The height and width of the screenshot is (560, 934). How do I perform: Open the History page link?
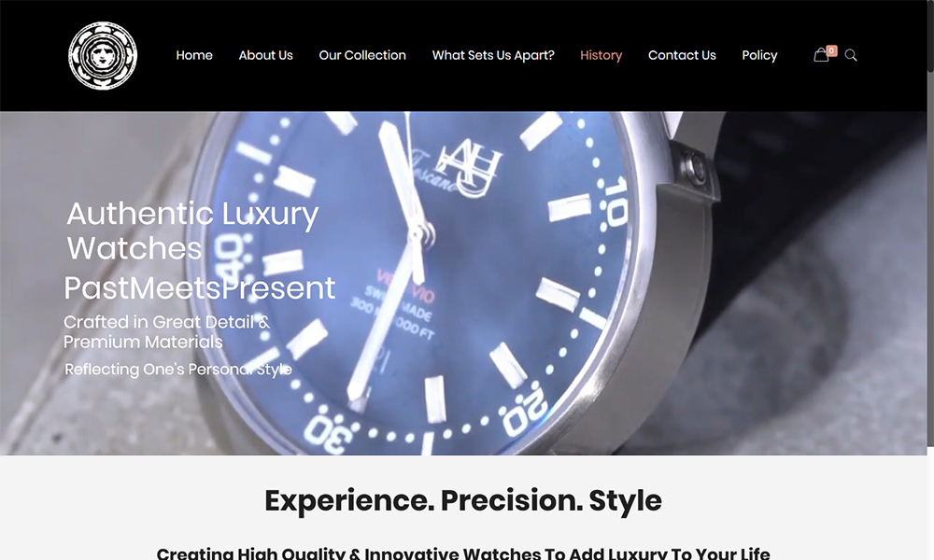[x=601, y=55]
